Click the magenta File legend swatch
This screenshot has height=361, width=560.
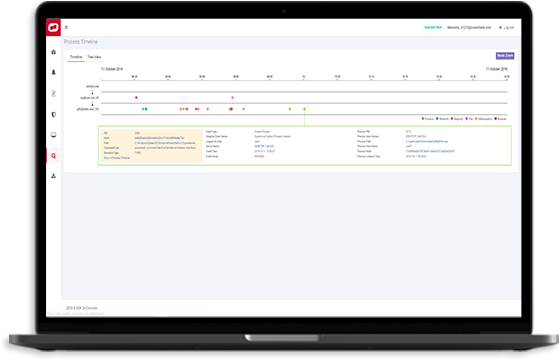pos(466,119)
